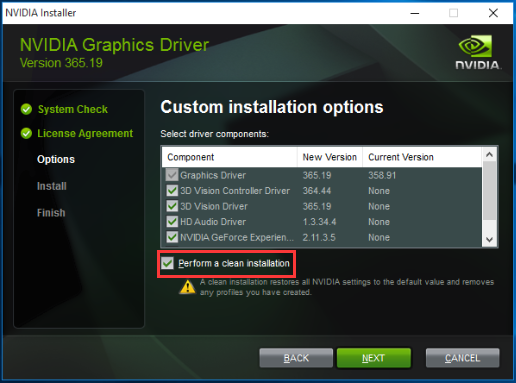
Task: Click the yellow warning triangle icon
Action: [187, 287]
